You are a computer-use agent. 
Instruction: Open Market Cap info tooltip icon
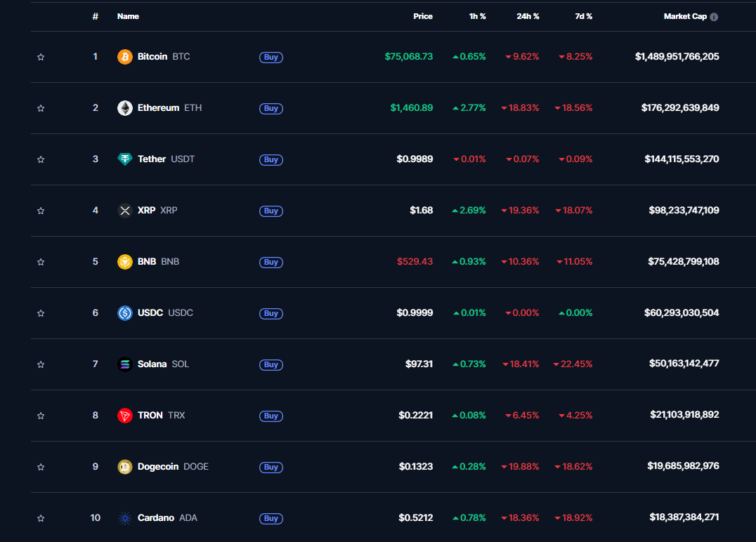[714, 17]
